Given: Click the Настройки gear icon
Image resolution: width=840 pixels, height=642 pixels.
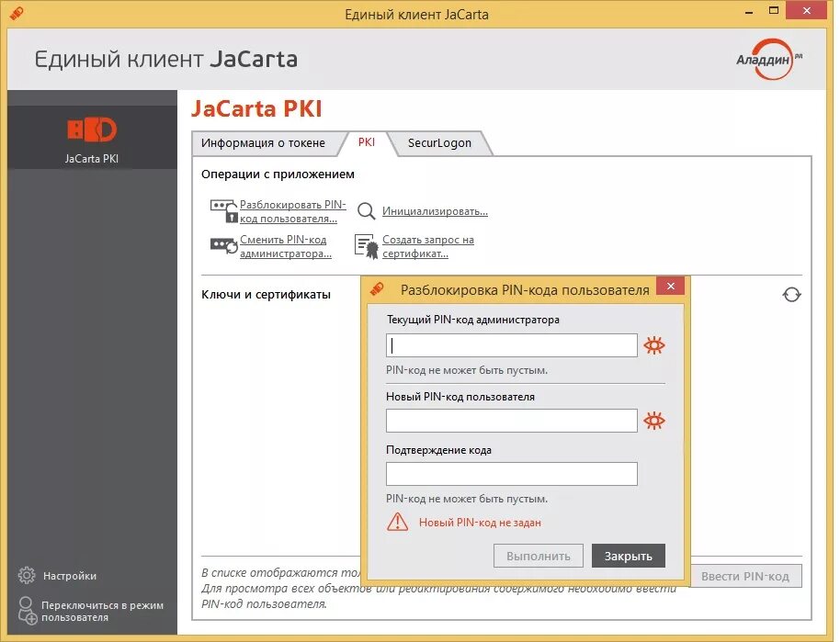Looking at the screenshot, I should point(27,575).
